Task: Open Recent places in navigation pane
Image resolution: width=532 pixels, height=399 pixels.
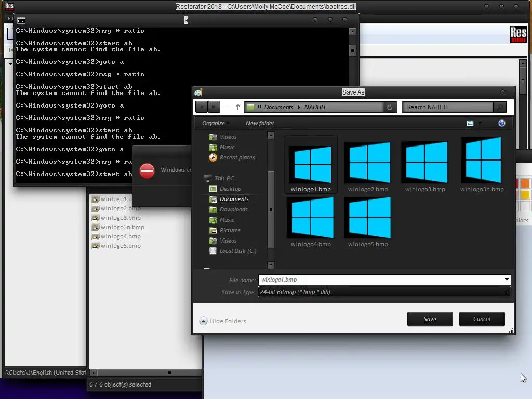Action: (232, 157)
